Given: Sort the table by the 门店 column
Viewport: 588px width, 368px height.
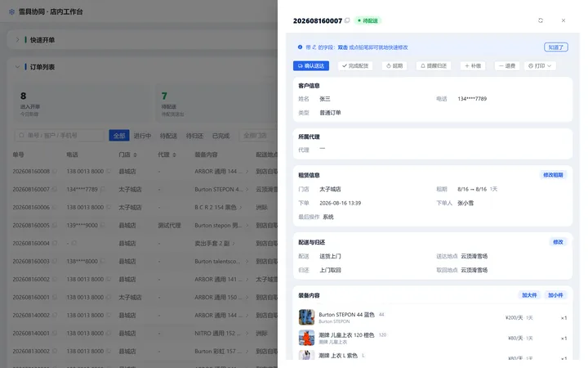Looking at the screenshot, I should pos(135,155).
